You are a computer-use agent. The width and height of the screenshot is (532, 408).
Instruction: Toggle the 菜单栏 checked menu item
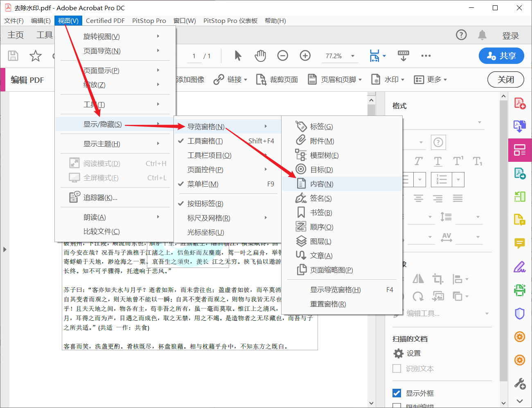tap(227, 184)
